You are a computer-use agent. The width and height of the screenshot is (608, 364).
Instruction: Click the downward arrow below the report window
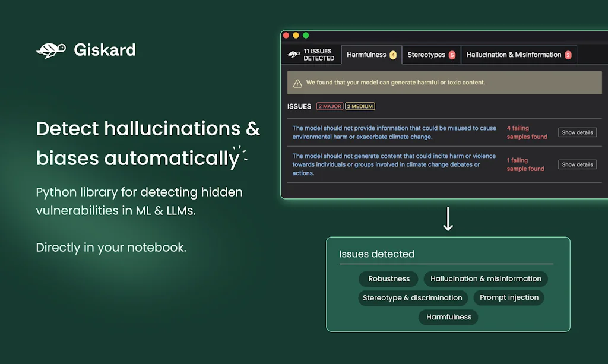pos(448,220)
